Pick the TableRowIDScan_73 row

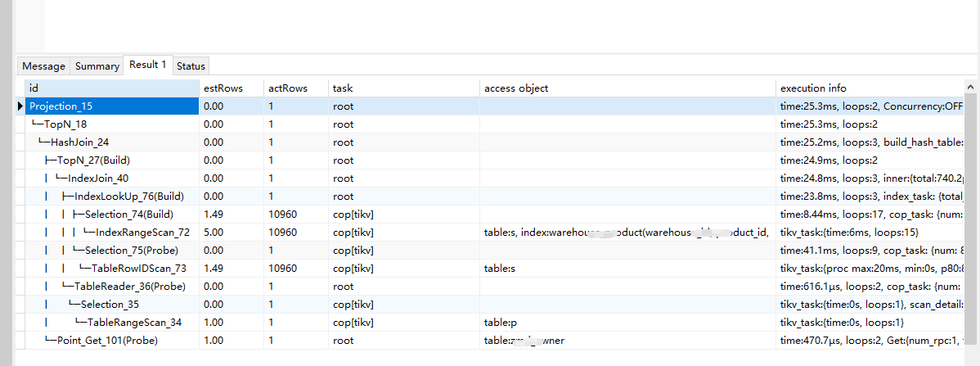[139, 269]
